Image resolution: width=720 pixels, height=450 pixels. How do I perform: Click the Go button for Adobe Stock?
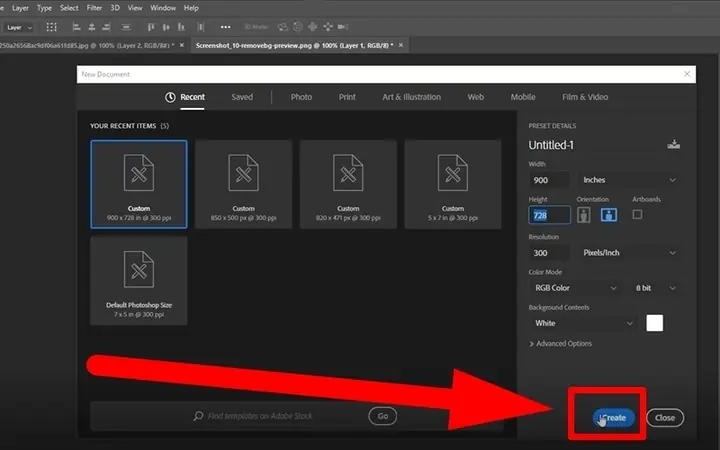click(x=382, y=416)
